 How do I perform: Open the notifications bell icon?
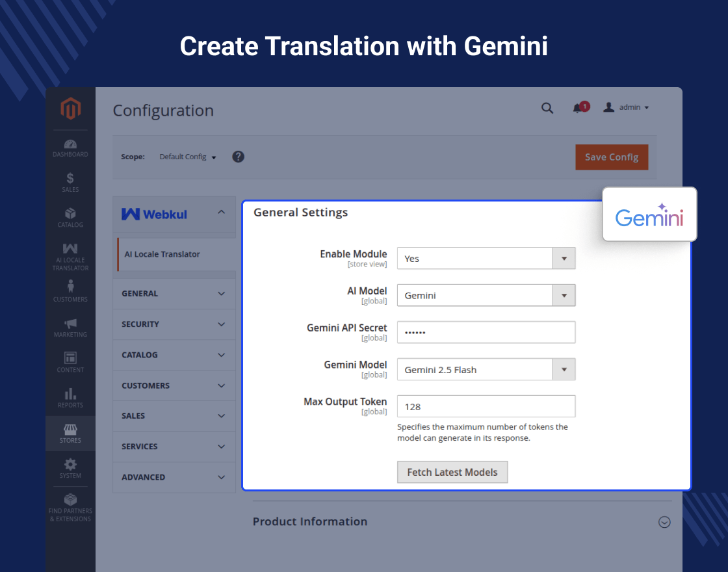pyautogui.click(x=578, y=108)
